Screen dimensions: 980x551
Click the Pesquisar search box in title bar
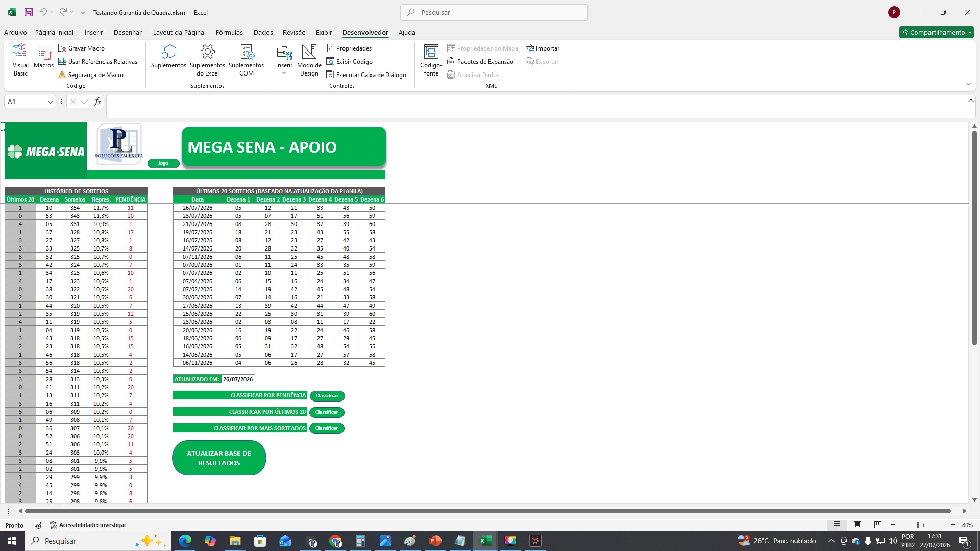coord(494,12)
